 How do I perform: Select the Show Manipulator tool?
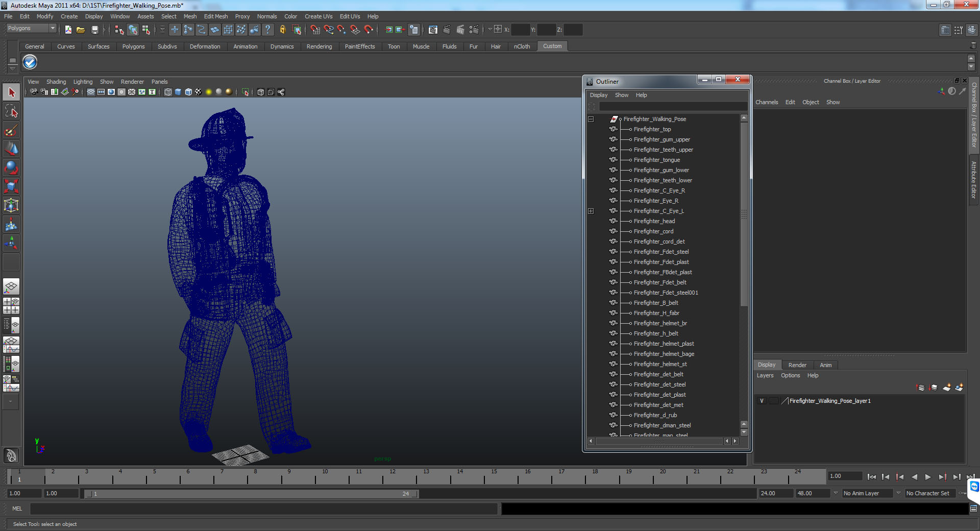point(11,243)
